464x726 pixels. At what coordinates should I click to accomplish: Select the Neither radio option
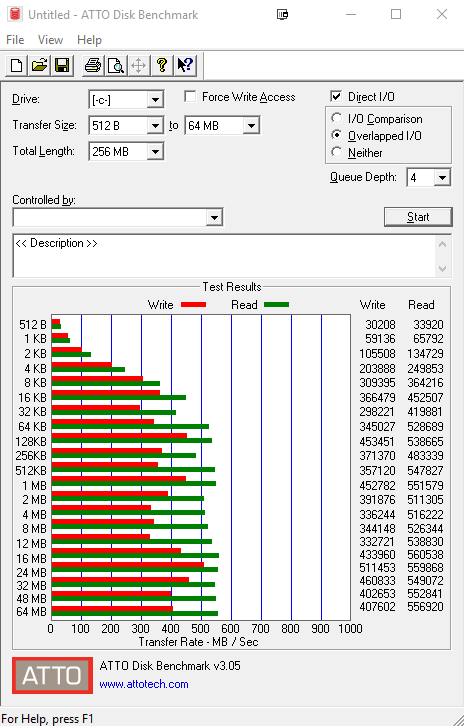[x=337, y=152]
